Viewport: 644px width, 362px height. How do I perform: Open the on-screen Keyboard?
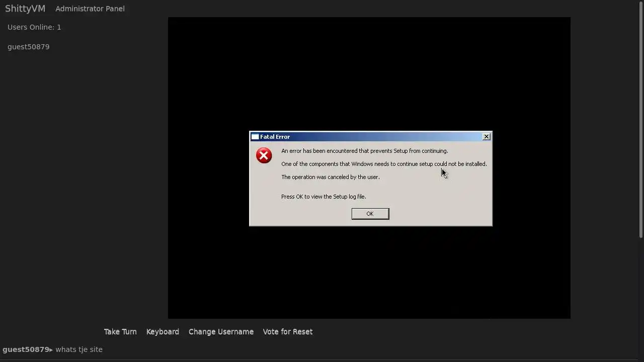click(x=163, y=332)
